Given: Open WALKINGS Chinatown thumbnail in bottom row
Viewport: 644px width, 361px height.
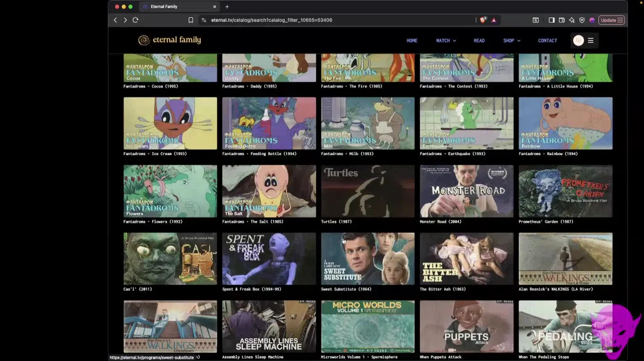Looking at the screenshot, I should (170, 326).
